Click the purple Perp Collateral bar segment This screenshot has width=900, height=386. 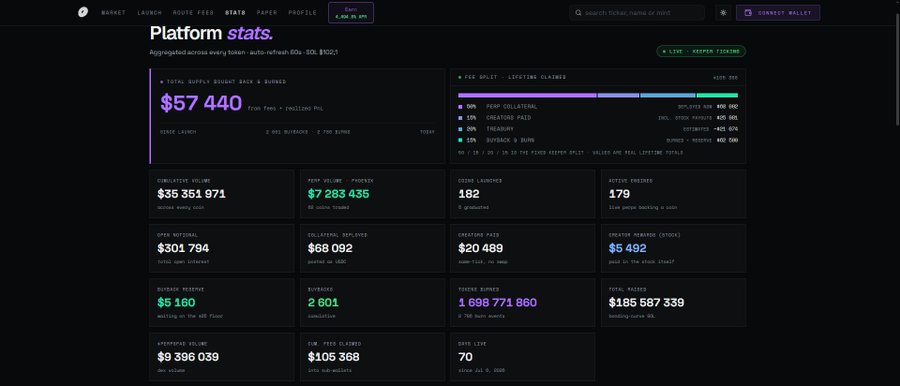[x=527, y=95]
